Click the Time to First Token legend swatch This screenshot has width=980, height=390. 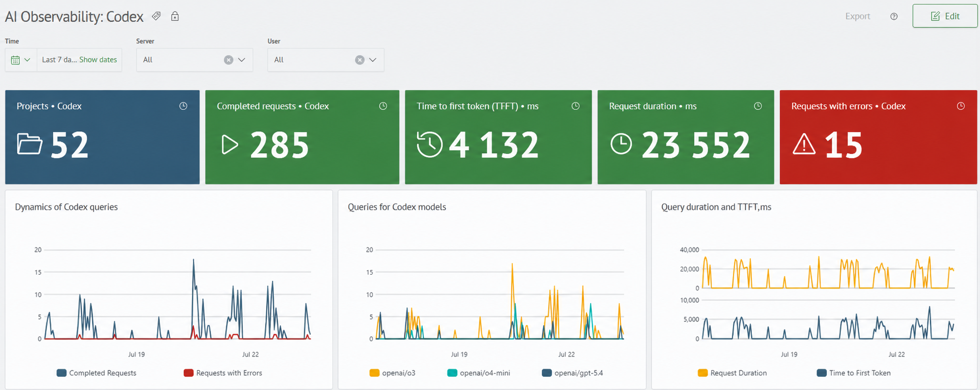click(821, 373)
